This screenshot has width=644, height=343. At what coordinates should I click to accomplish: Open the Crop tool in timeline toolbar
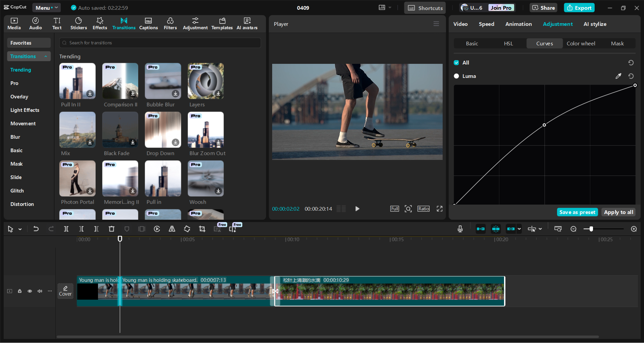(x=202, y=229)
